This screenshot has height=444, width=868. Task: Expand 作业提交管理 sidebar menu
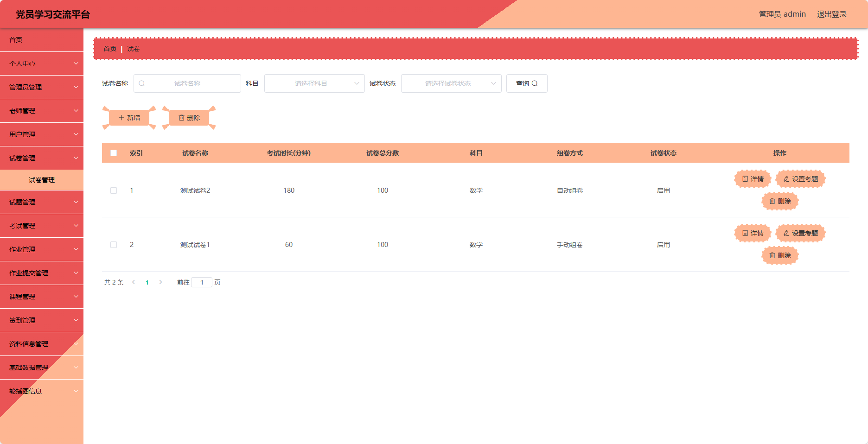pos(42,273)
